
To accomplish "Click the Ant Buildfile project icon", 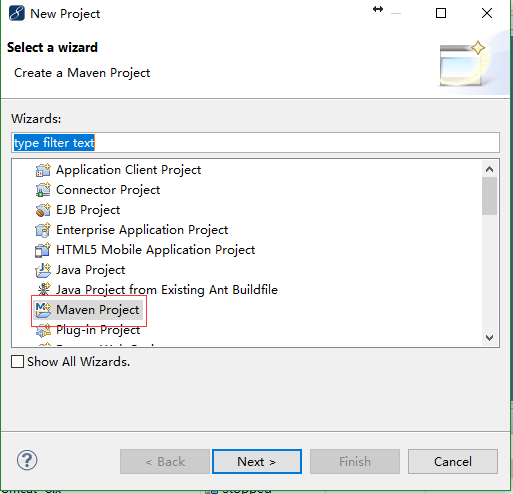I will pyautogui.click(x=44, y=289).
